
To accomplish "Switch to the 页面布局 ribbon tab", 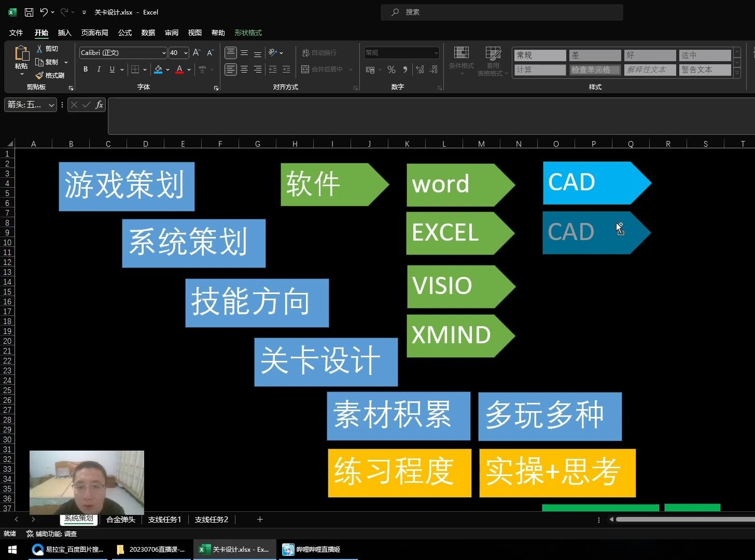I will (x=94, y=33).
